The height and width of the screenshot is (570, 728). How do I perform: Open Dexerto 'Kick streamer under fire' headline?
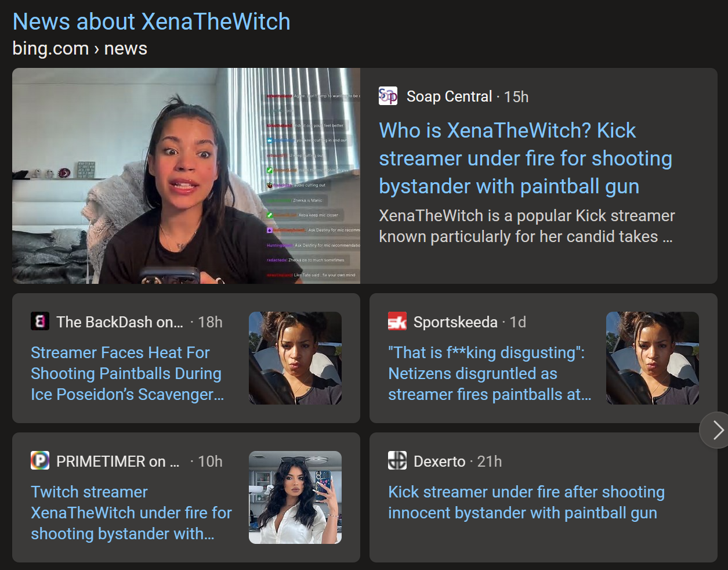click(526, 503)
